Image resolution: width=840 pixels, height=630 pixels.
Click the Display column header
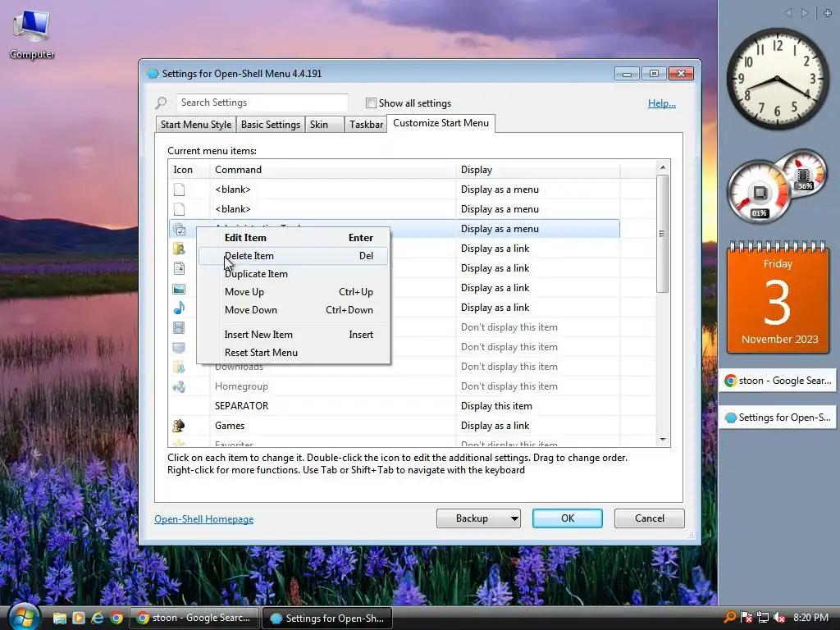538,170
